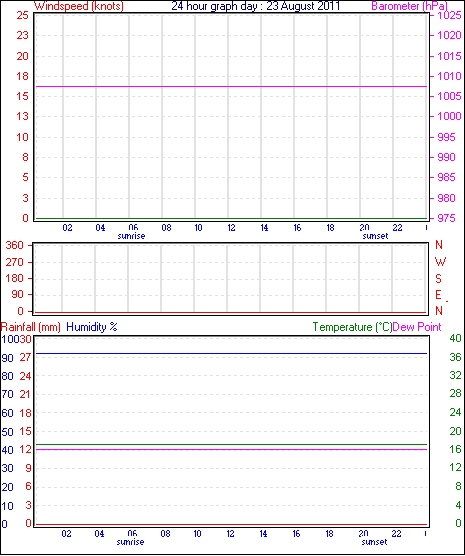This screenshot has width=465, height=556.
Task: Click the 12 hour tick on top graph
Action: pos(231,228)
